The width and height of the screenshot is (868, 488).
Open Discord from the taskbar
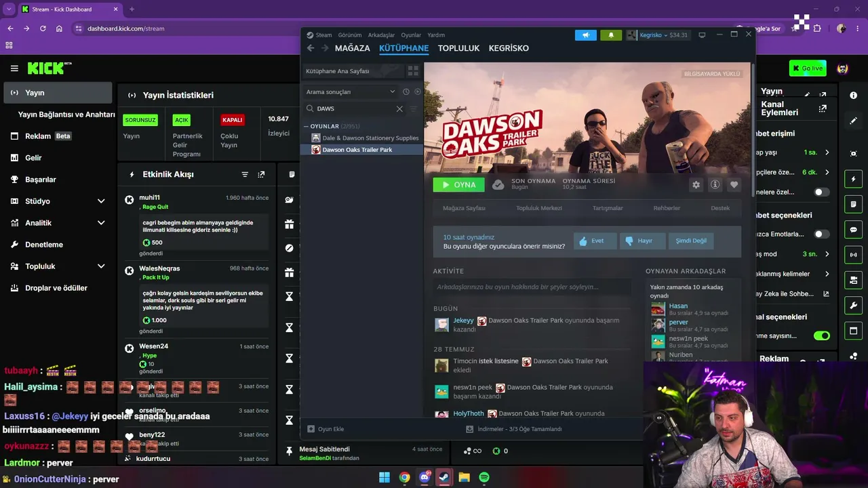click(425, 477)
